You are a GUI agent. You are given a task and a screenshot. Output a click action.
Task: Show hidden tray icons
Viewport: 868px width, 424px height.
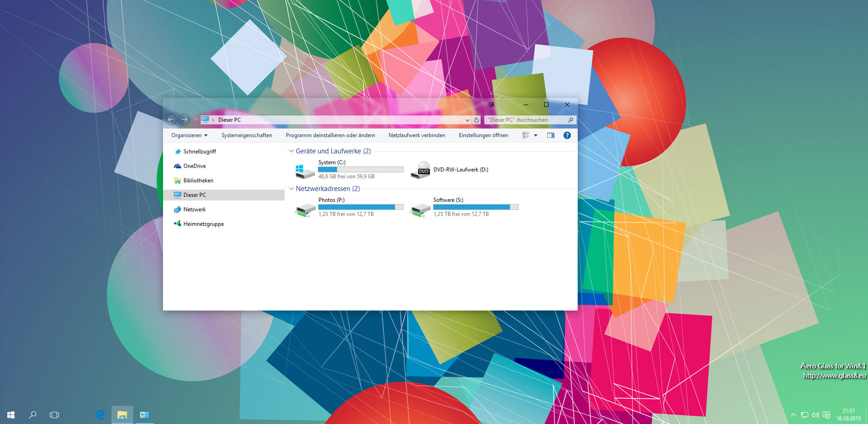click(x=794, y=415)
